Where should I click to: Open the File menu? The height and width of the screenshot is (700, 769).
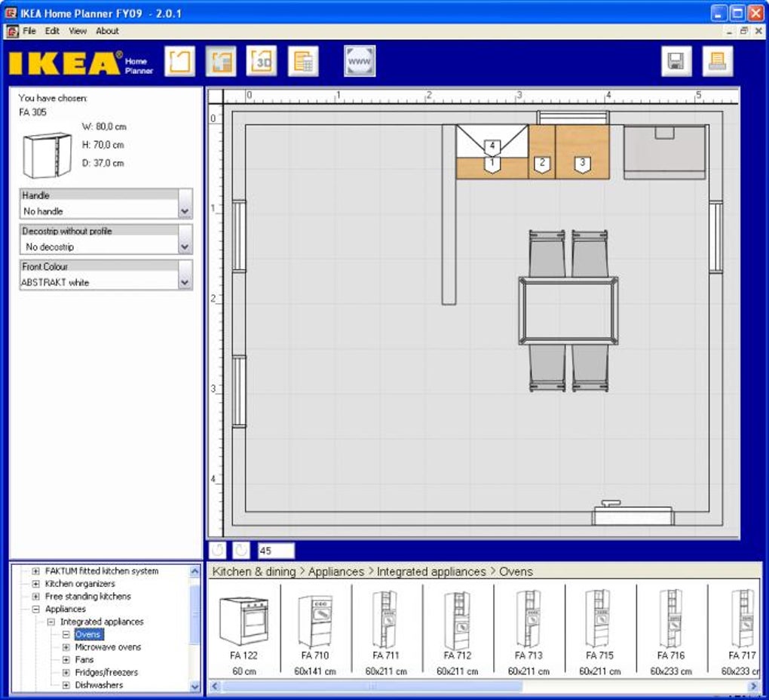(29, 31)
